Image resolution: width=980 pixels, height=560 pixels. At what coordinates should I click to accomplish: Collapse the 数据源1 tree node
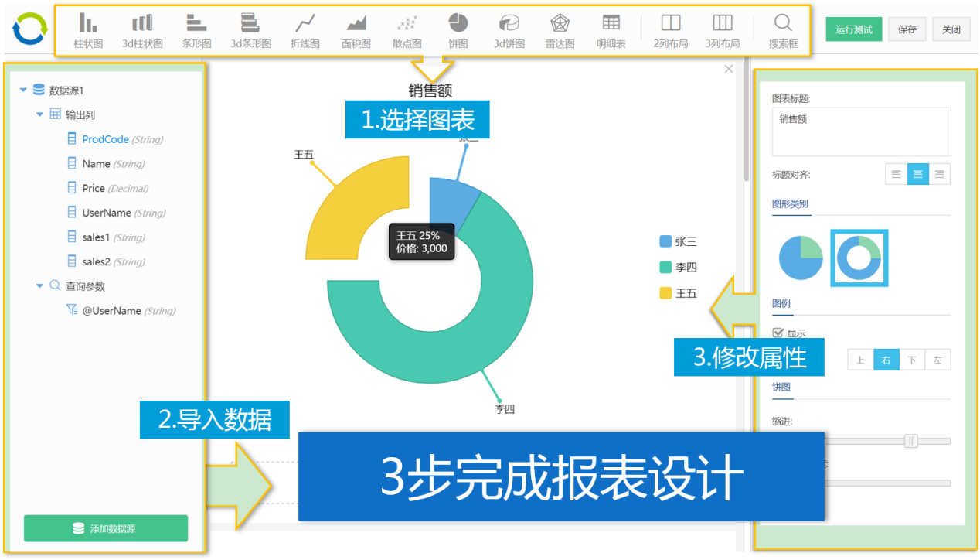tap(24, 90)
